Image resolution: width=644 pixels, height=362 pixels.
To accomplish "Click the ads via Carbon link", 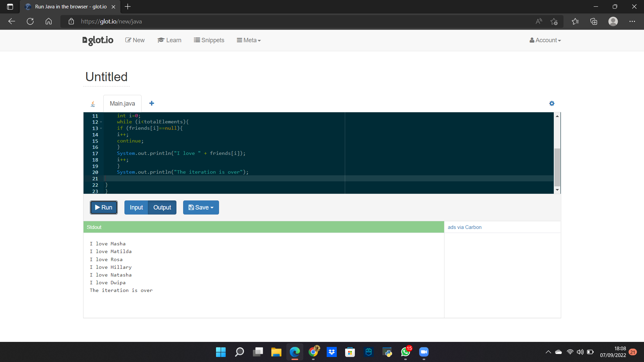I will [464, 227].
